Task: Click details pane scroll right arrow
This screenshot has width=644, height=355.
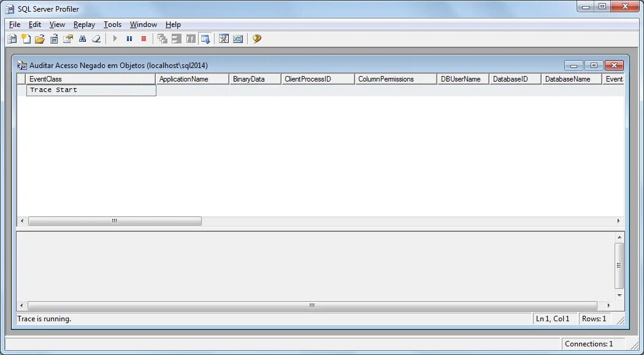Action: coord(608,306)
